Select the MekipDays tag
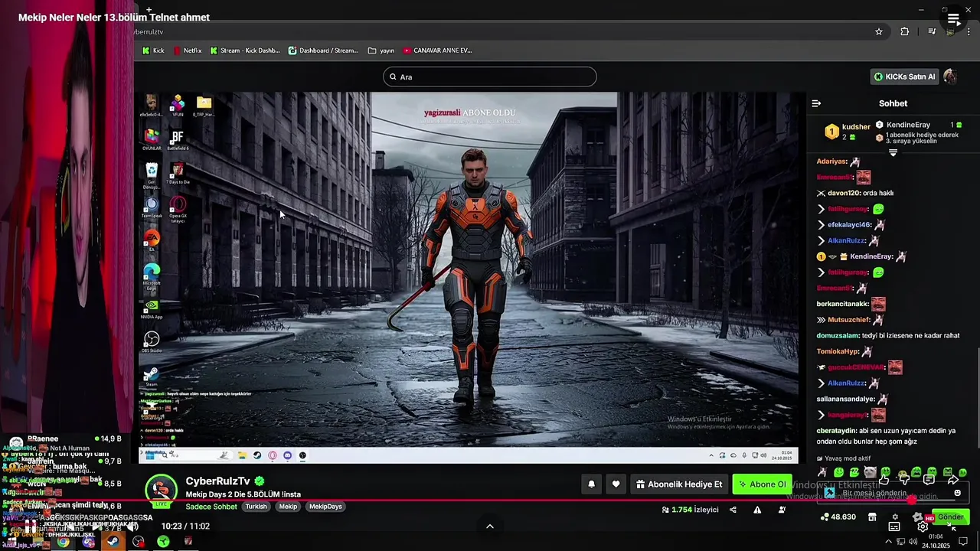 pyautogui.click(x=325, y=507)
